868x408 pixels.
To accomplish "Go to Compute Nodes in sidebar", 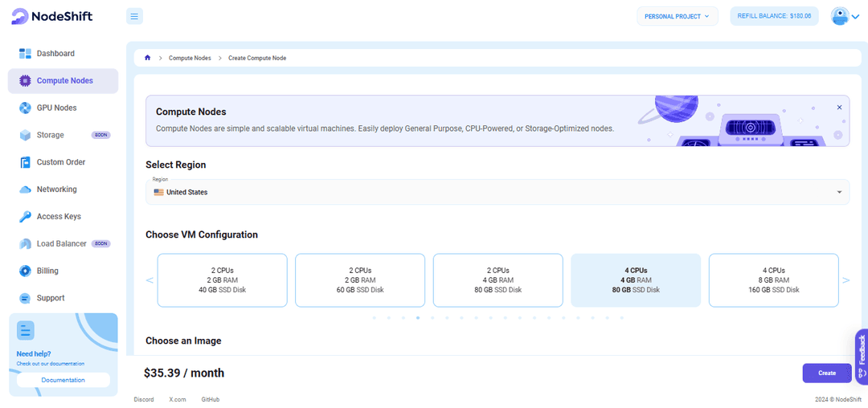I will pos(63,81).
